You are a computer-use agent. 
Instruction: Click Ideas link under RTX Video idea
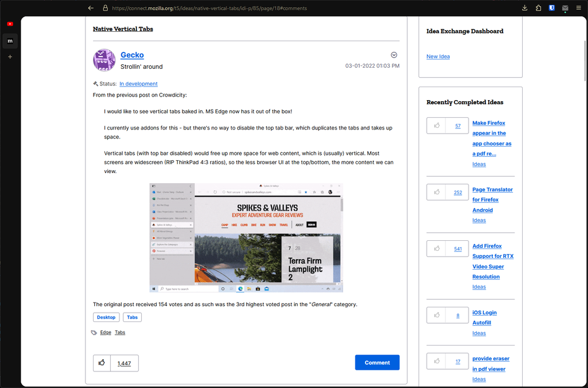click(x=479, y=287)
